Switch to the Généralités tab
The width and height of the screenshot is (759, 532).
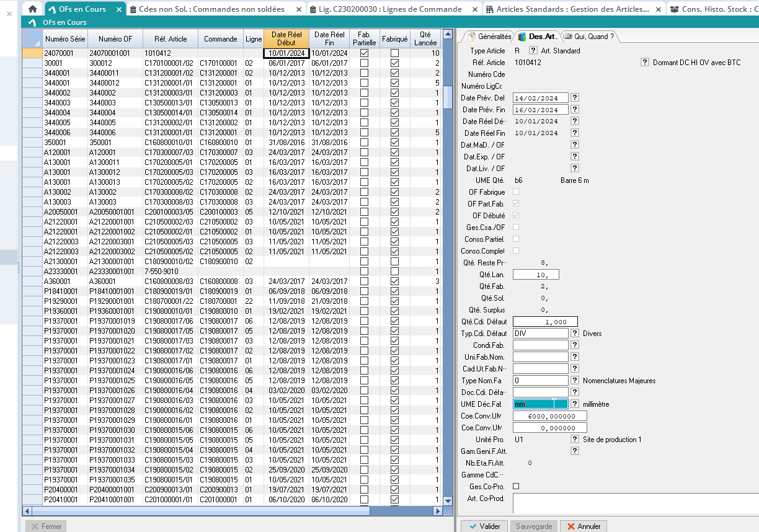490,37
